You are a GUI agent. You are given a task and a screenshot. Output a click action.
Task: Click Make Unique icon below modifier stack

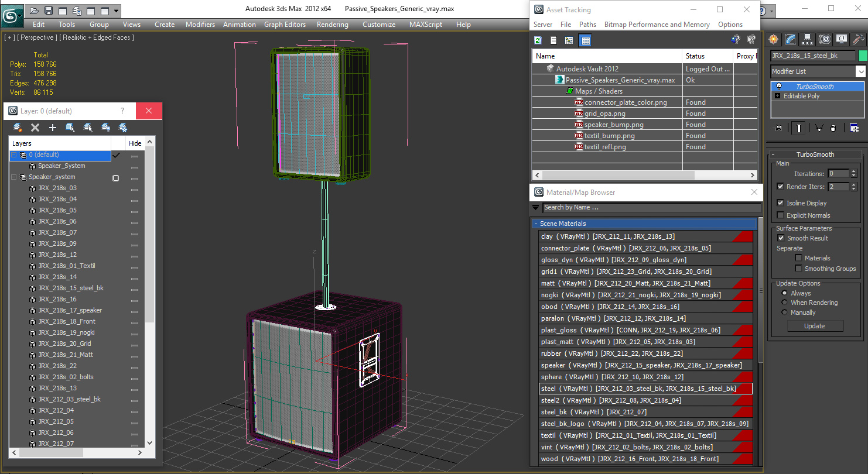pyautogui.click(x=819, y=128)
